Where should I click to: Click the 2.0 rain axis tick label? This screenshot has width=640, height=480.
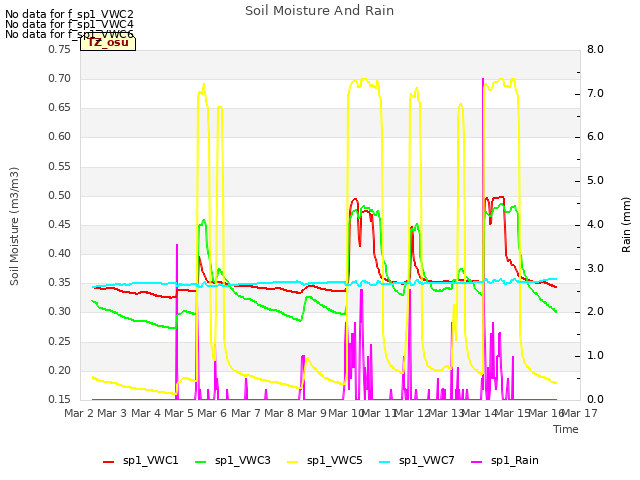(595, 312)
